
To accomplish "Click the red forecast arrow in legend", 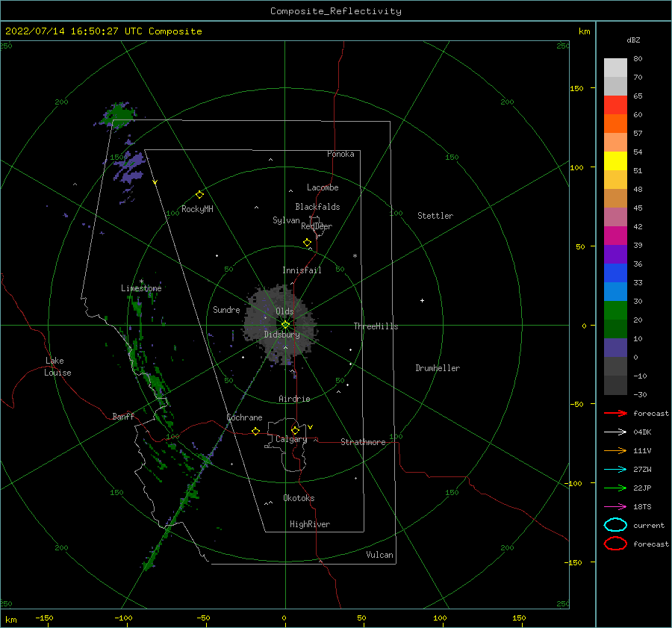I will [615, 413].
